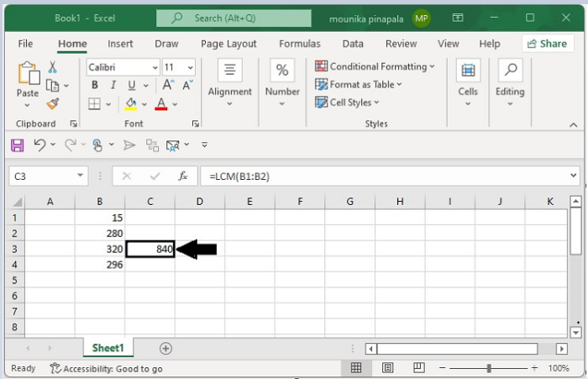The image size is (588, 379).
Task: Open Format as Table menu
Action: click(358, 84)
